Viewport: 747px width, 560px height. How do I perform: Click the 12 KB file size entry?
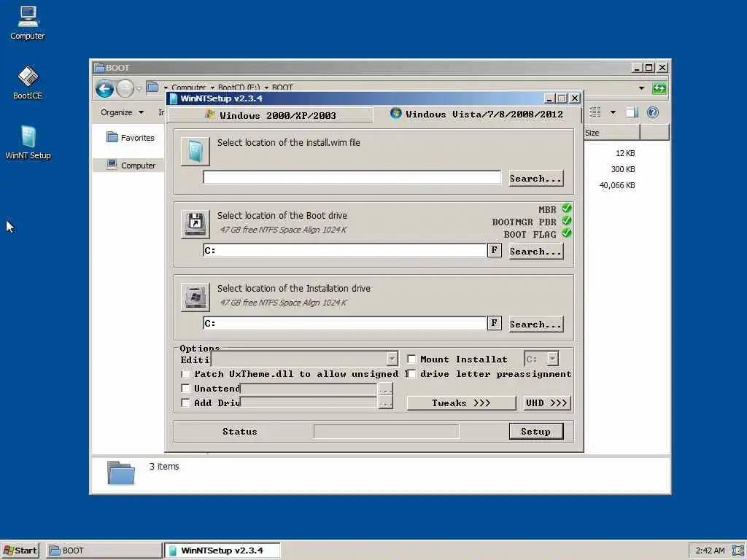coord(625,153)
